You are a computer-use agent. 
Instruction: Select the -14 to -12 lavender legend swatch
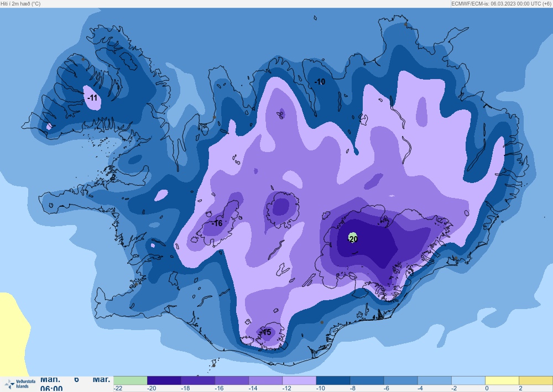click(x=265, y=380)
